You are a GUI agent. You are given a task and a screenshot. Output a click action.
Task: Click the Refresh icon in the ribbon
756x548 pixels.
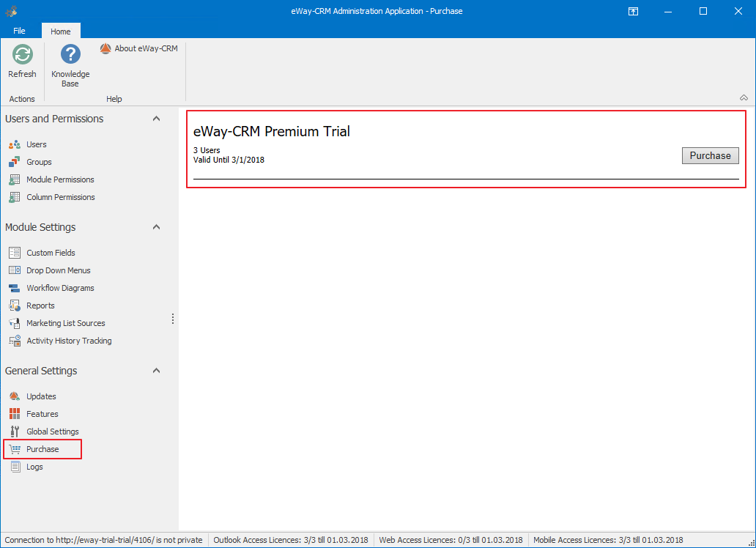click(22, 54)
